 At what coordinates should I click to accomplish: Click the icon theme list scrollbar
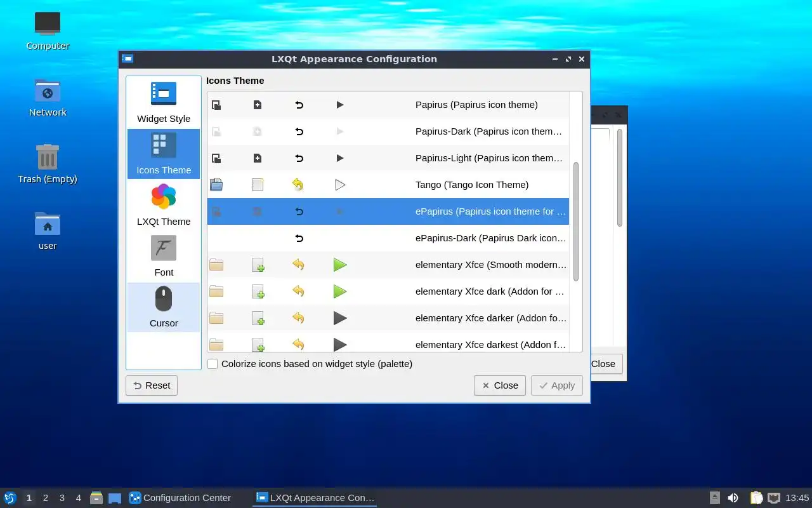coord(576,222)
